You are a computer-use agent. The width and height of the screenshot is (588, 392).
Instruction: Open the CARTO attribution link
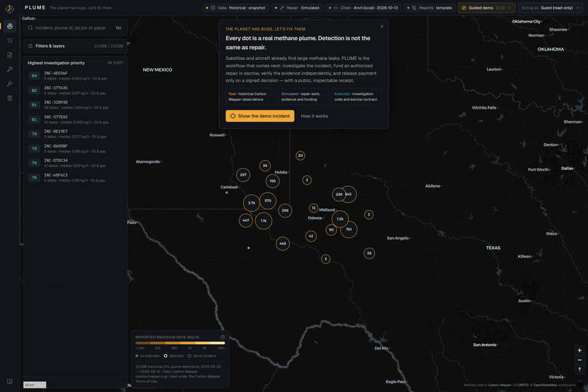click(523, 385)
